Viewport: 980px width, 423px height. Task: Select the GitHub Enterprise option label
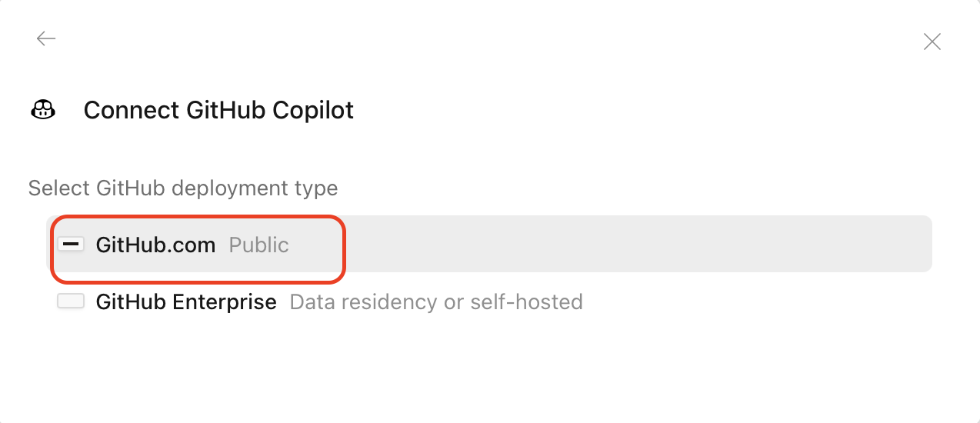[x=185, y=301]
